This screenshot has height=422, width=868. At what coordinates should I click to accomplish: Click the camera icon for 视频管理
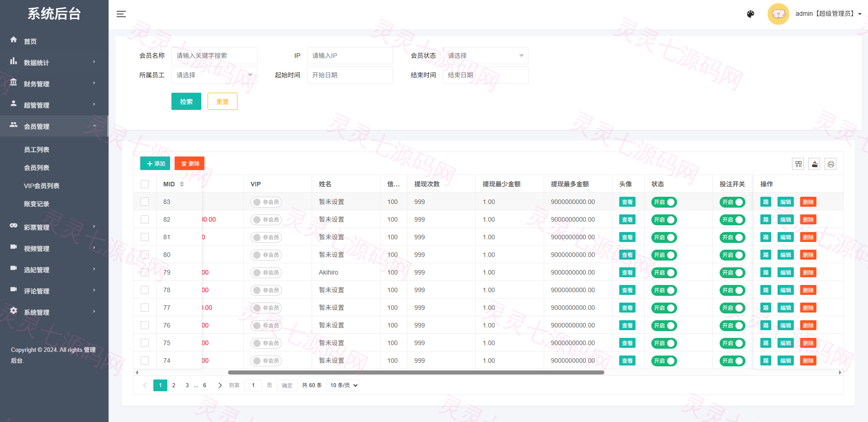coord(14,247)
